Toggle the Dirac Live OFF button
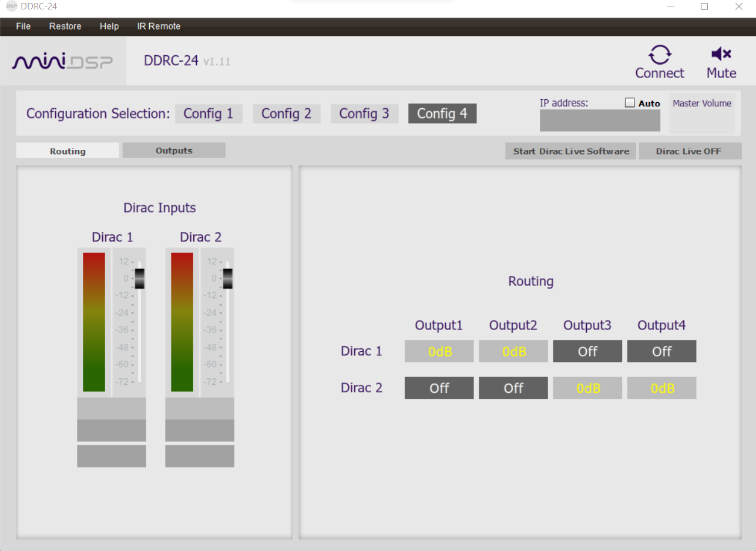The width and height of the screenshot is (756, 551). click(x=690, y=151)
